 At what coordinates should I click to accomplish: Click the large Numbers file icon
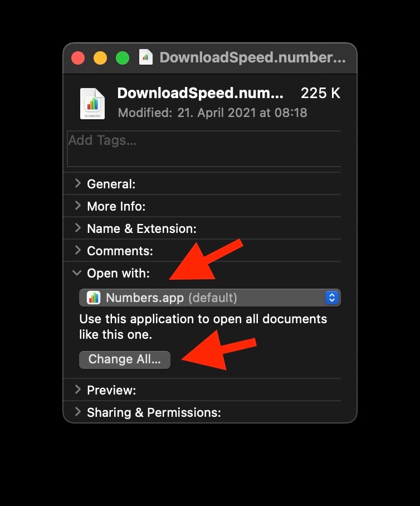92,104
